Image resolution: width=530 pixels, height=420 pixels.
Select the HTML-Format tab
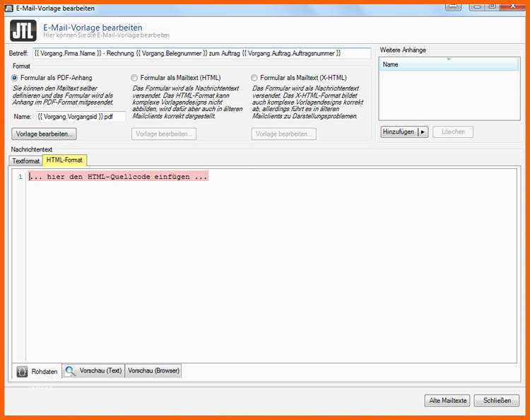pyautogui.click(x=64, y=160)
